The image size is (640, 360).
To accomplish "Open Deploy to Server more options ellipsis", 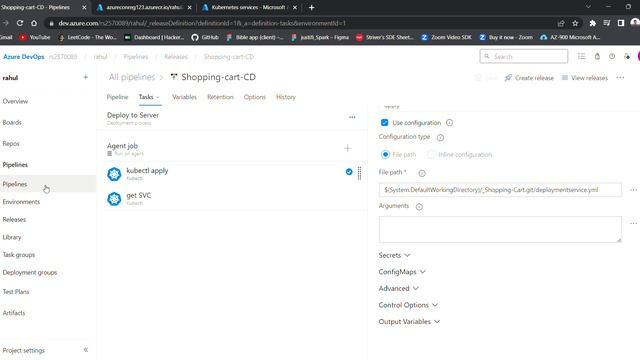I will coord(352,117).
